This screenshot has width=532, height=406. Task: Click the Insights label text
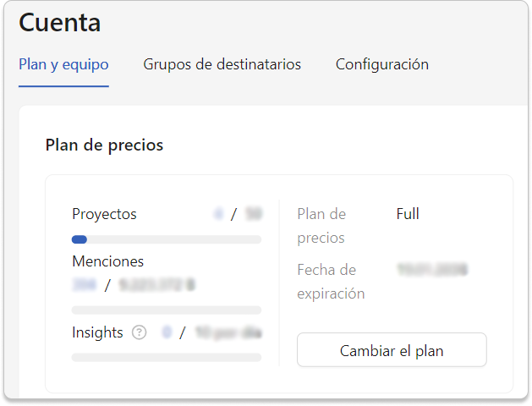pyautogui.click(x=97, y=332)
